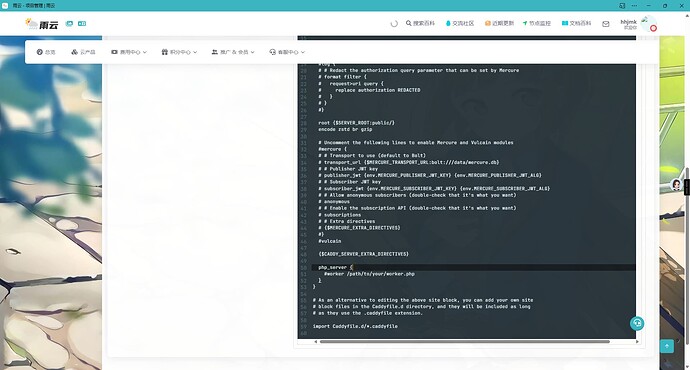Click the 雨云 logo in the header
Screen dimensions: 690x370
tap(42, 24)
